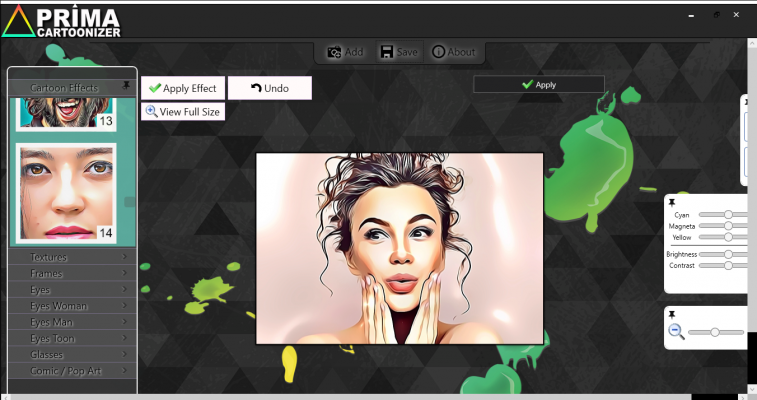Click the undo arrow icon
The height and width of the screenshot is (400, 757).
[x=256, y=88]
